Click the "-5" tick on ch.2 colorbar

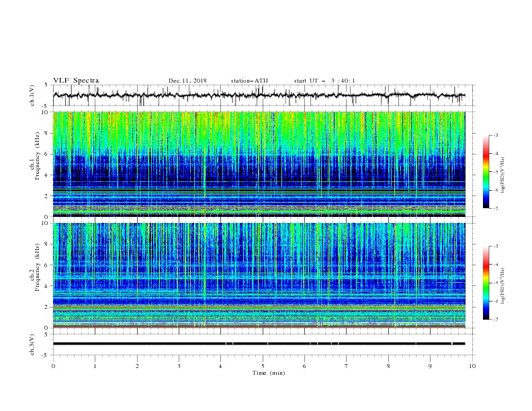496,283
